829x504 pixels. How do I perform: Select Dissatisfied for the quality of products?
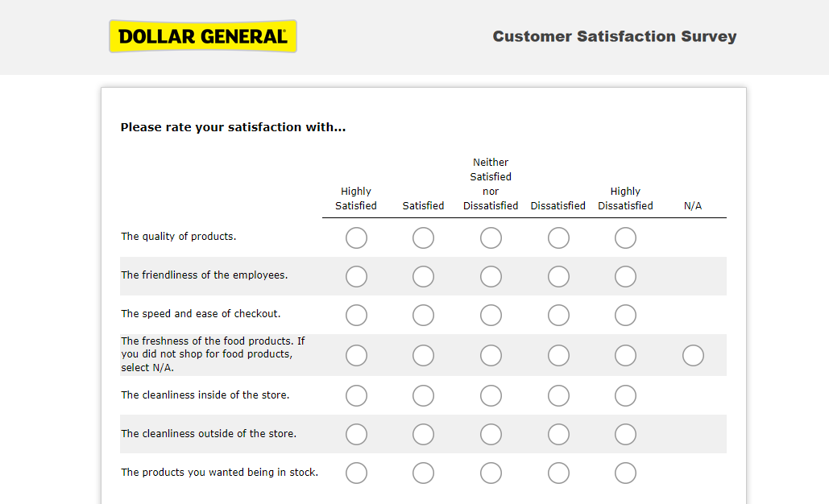pyautogui.click(x=558, y=238)
